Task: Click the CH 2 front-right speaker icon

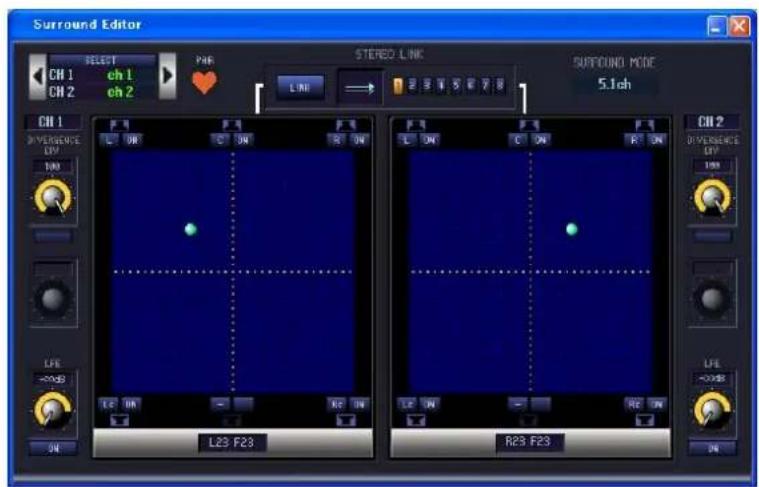Action: click(645, 125)
